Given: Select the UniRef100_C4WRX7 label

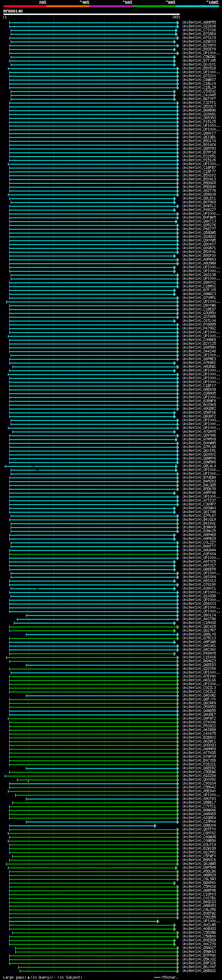Looking at the screenshot, I should 199,80.
